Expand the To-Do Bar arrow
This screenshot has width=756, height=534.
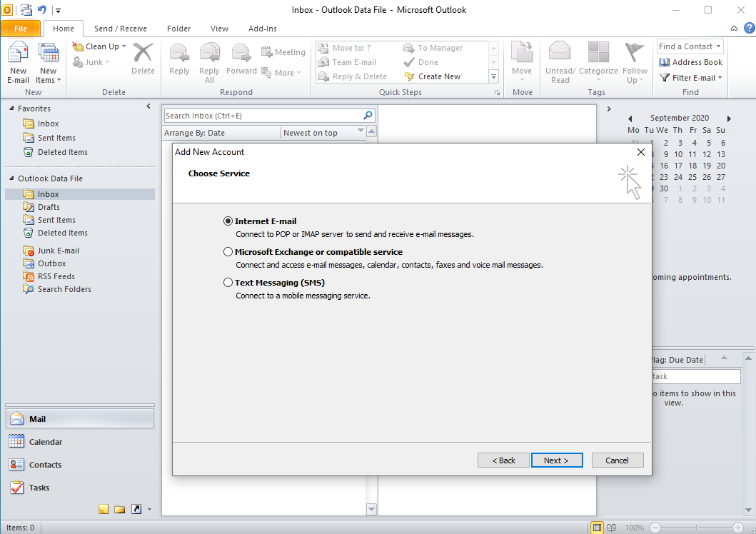[x=609, y=109]
